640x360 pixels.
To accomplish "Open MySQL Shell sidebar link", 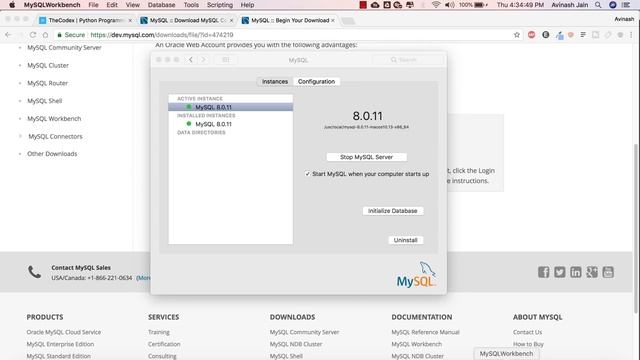I will pos(44,101).
